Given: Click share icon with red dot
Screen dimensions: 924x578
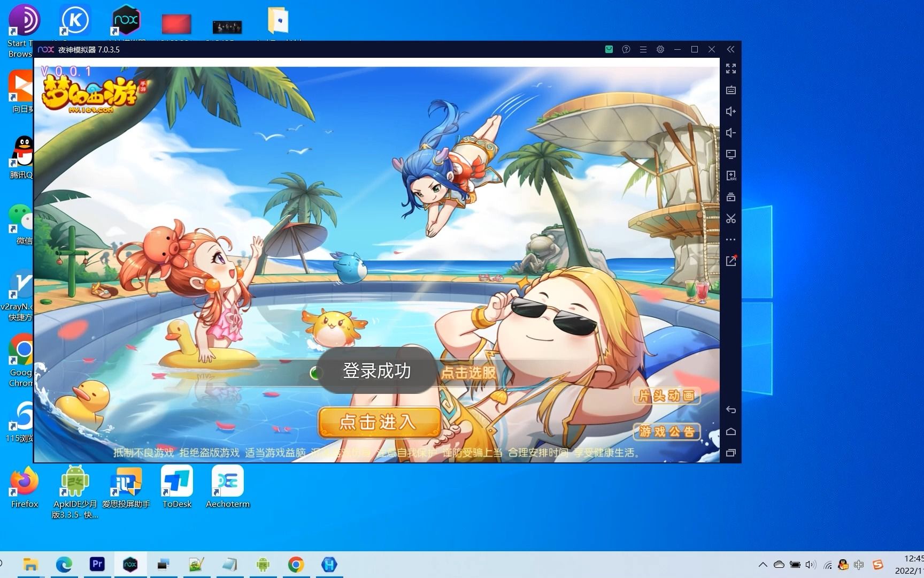Looking at the screenshot, I should click(x=730, y=261).
